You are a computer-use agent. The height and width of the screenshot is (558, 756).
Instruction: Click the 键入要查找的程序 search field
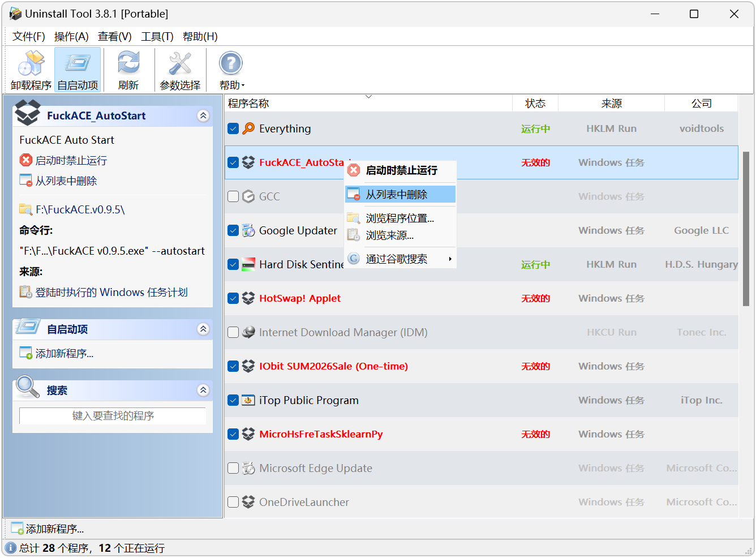tap(113, 416)
